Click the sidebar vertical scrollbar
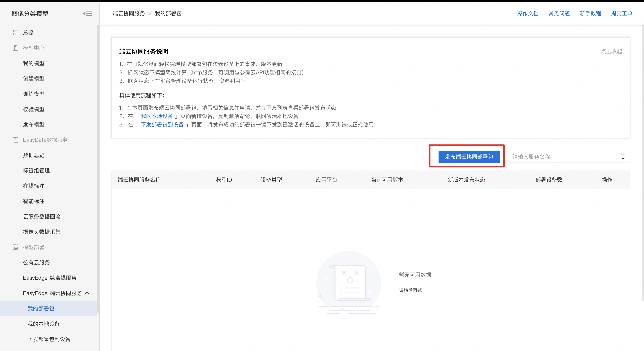 [x=98, y=169]
